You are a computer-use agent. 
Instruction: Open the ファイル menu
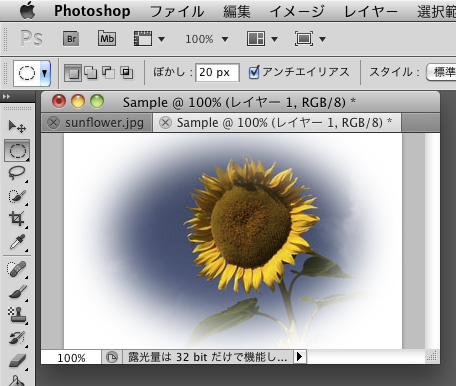pos(177,12)
